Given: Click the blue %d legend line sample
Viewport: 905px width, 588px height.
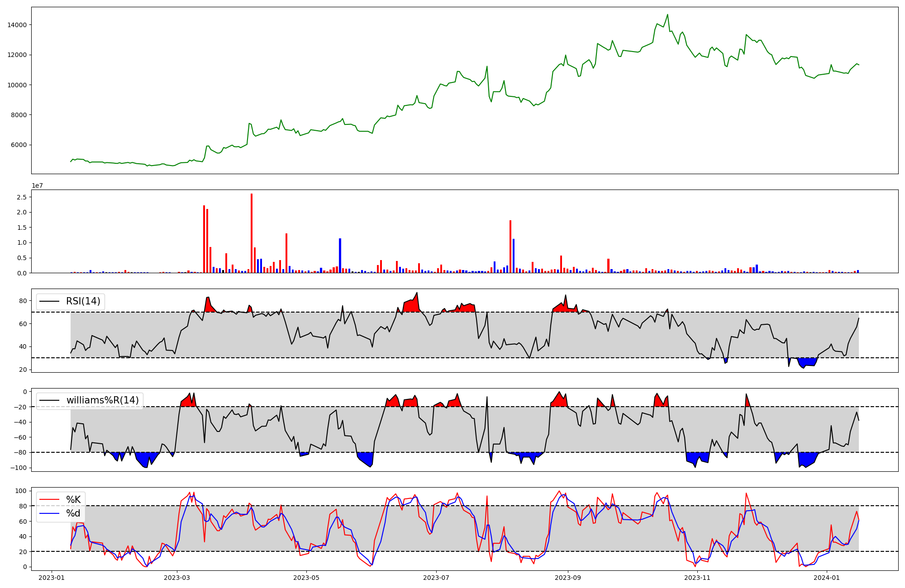Looking at the screenshot, I should tap(50, 513).
